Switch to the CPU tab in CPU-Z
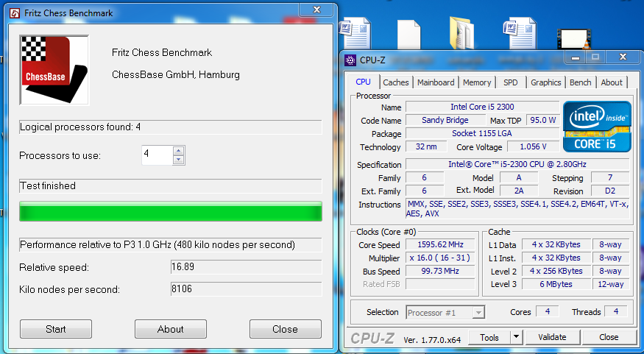 pos(363,82)
